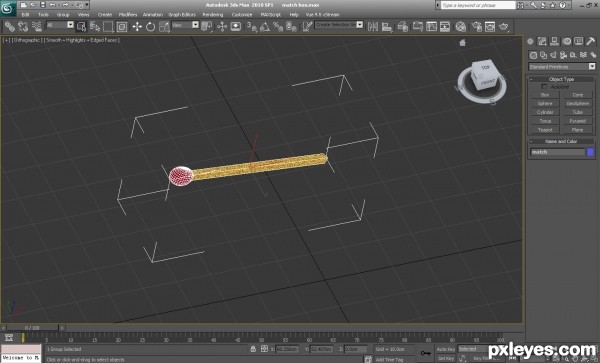
Task: Open the Modifiers menu
Action: tap(128, 15)
